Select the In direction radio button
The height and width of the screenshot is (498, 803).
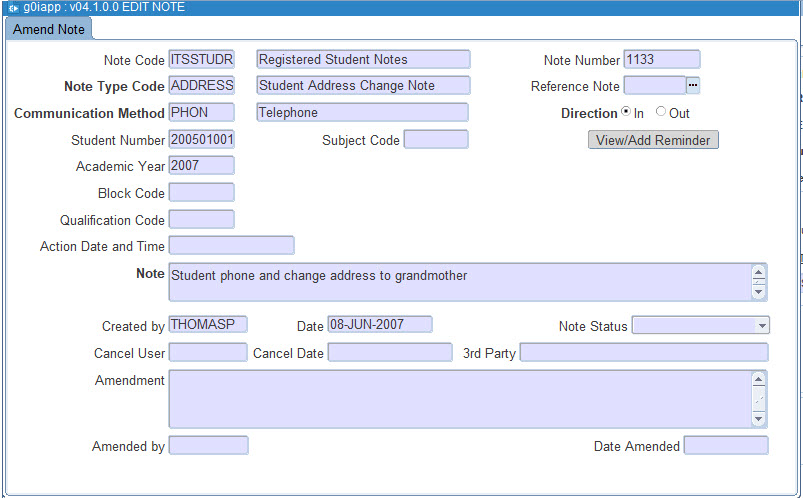[x=626, y=113]
